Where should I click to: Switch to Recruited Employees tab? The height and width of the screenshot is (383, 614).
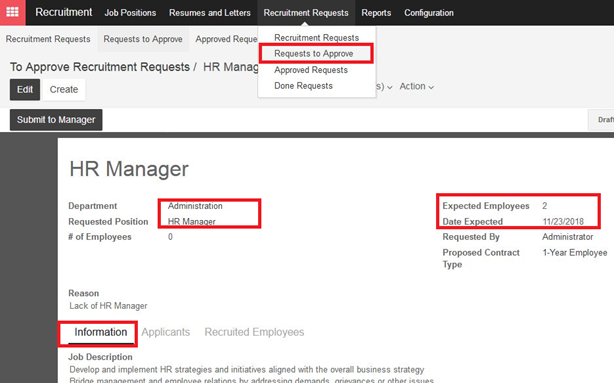pos(254,332)
